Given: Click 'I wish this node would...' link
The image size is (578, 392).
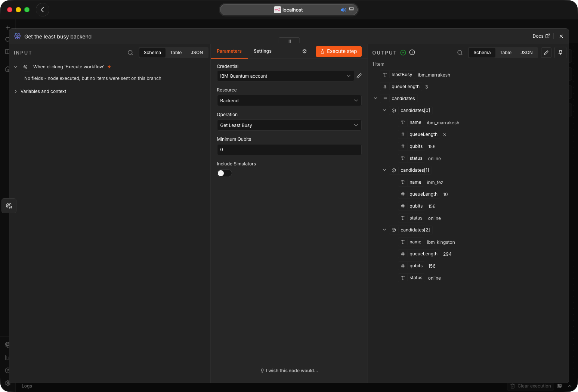Looking at the screenshot, I should tap(290, 371).
